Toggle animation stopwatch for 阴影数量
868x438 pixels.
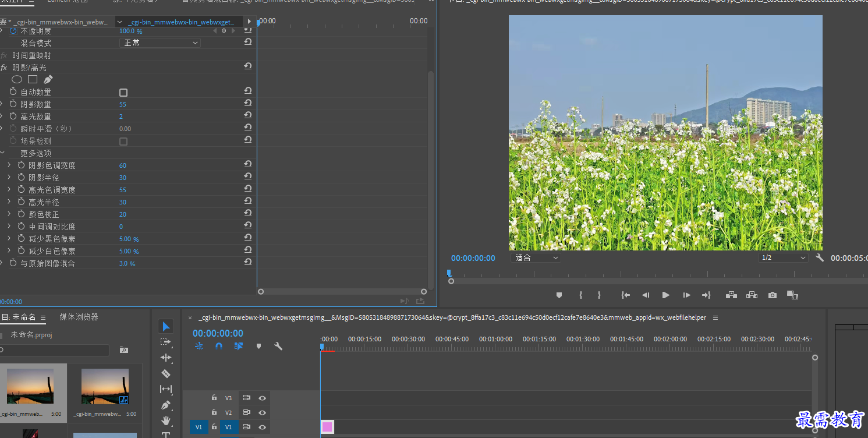tap(13, 104)
